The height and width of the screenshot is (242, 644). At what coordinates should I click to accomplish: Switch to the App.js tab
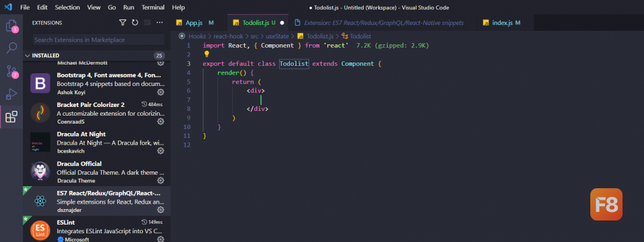coord(199,23)
